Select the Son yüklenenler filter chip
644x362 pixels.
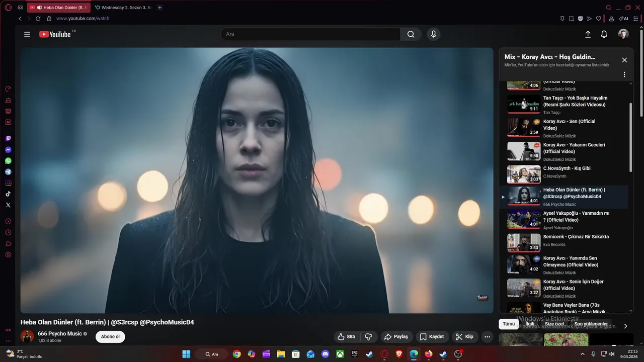click(591, 324)
